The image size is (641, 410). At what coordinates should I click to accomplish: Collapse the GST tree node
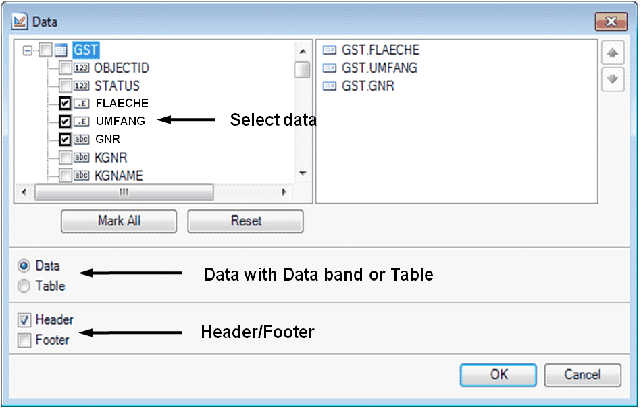coord(26,49)
